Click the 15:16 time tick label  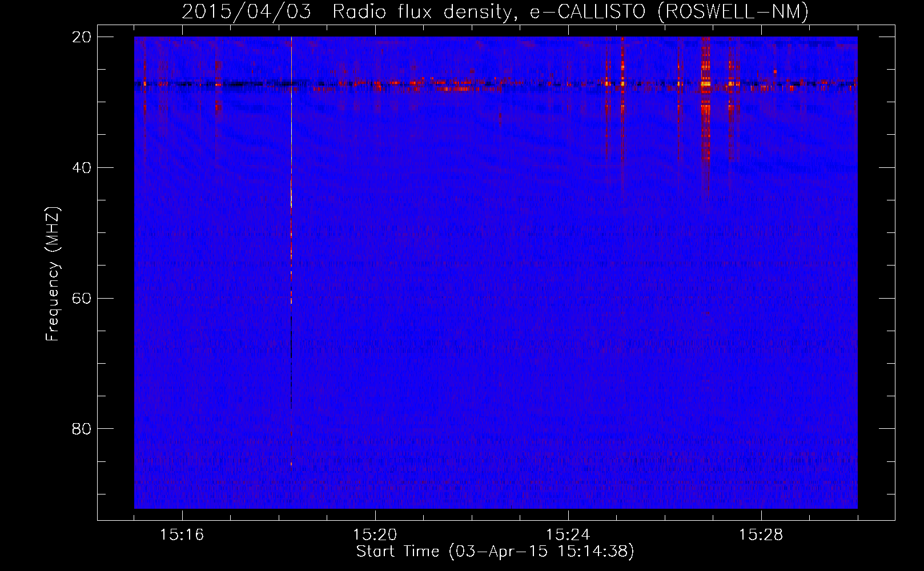tap(182, 535)
